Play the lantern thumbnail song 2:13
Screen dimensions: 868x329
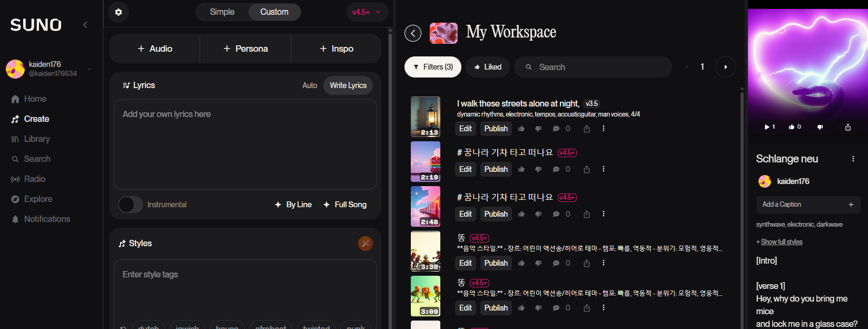click(x=426, y=117)
